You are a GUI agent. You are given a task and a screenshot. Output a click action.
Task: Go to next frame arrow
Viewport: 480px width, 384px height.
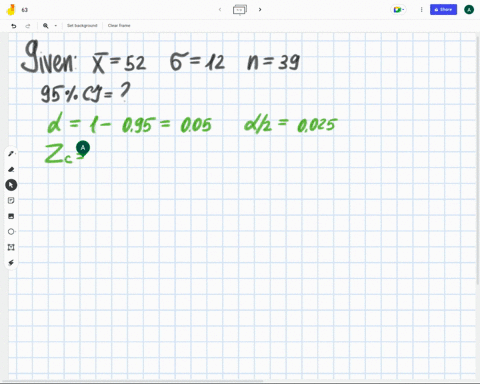click(260, 10)
